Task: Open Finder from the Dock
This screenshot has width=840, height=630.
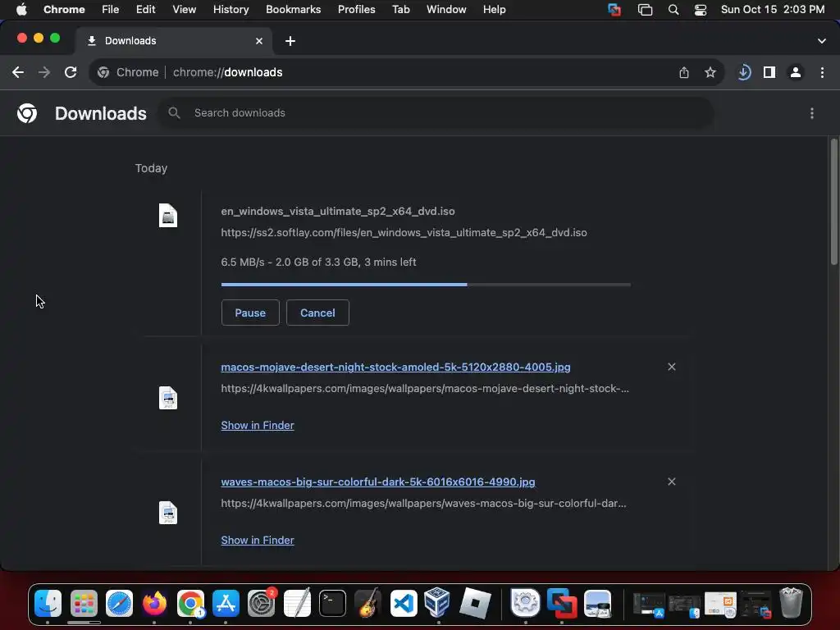Action: click(48, 604)
